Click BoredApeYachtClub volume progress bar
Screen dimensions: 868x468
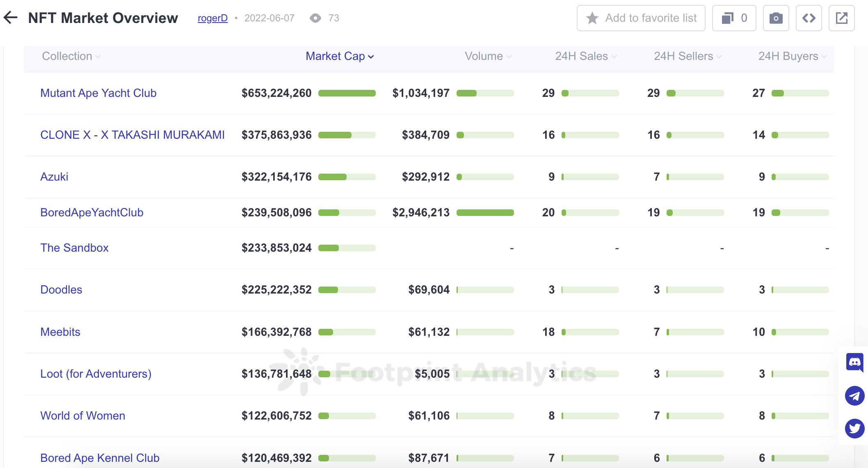click(485, 213)
